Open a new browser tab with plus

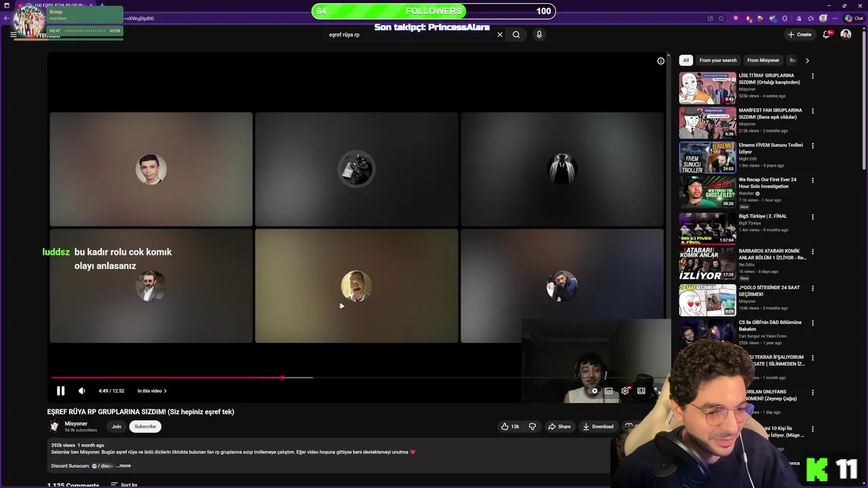[x=102, y=5]
